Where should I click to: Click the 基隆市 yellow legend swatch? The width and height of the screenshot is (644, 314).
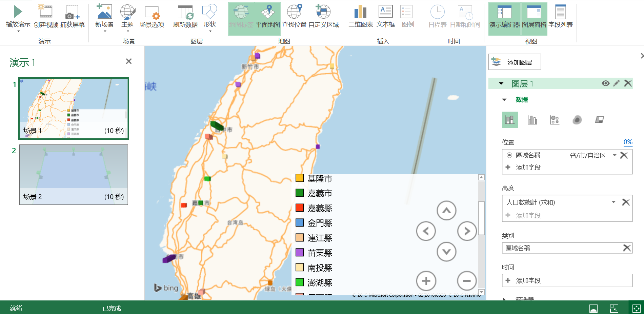point(300,178)
